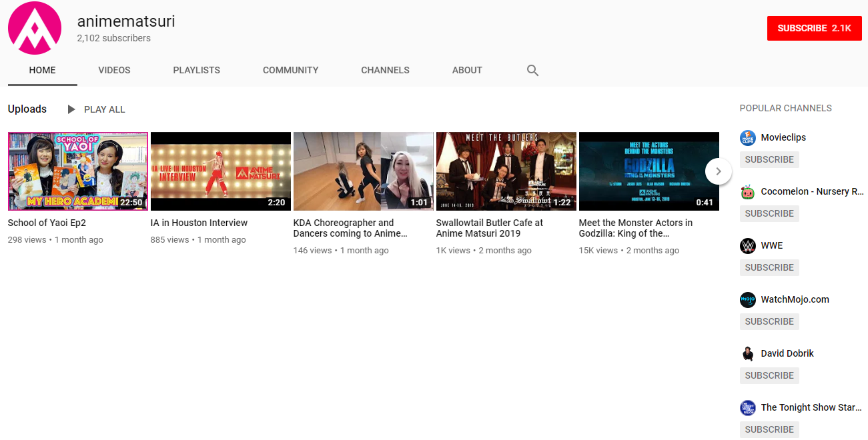The width and height of the screenshot is (868, 440).
Task: Click the Movieclips channel icon
Action: [748, 138]
